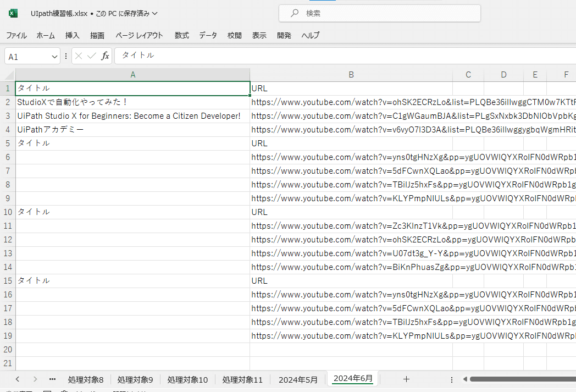The height and width of the screenshot is (392, 576).
Task: Show hidden sheet tabs ellipsis
Action: pyautogui.click(x=52, y=379)
